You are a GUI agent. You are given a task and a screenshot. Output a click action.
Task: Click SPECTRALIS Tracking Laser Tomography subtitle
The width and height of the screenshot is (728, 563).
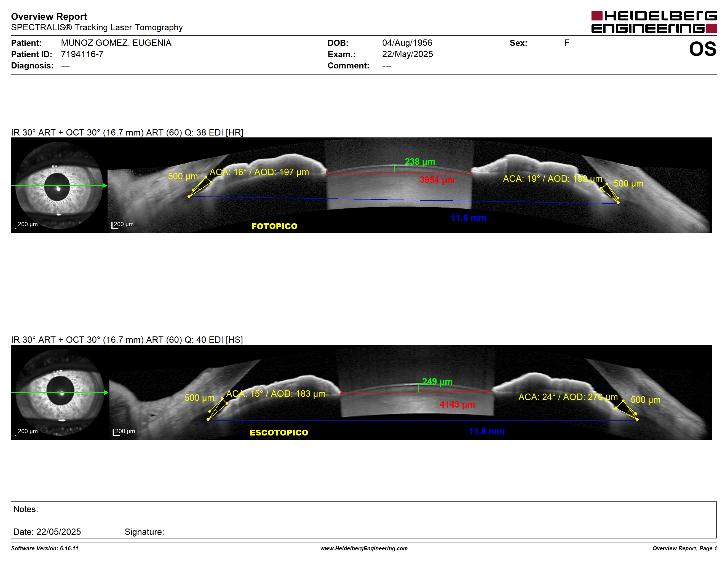[x=97, y=27]
